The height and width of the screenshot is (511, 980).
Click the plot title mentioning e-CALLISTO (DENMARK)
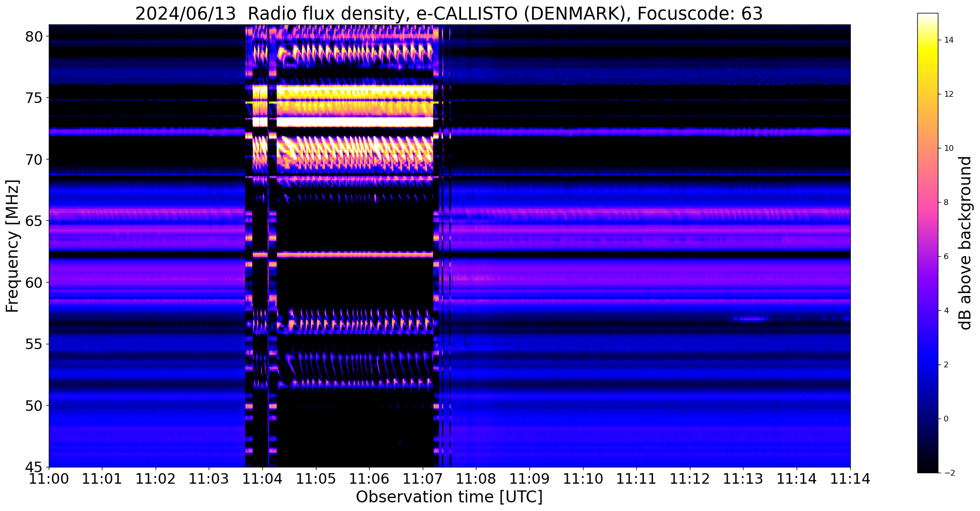pos(449,13)
